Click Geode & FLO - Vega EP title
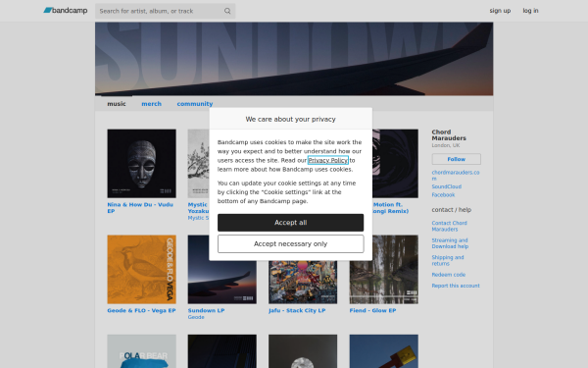This screenshot has width=588, height=368. pos(141,310)
